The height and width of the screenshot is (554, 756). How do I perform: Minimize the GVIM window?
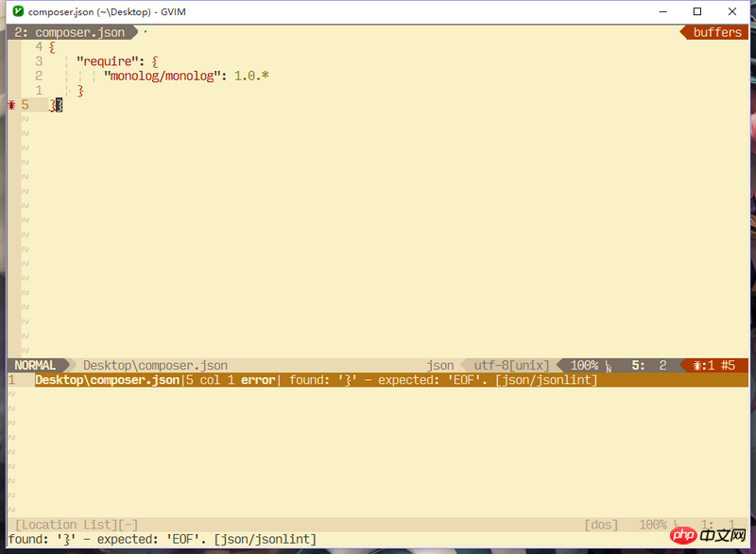[663, 11]
